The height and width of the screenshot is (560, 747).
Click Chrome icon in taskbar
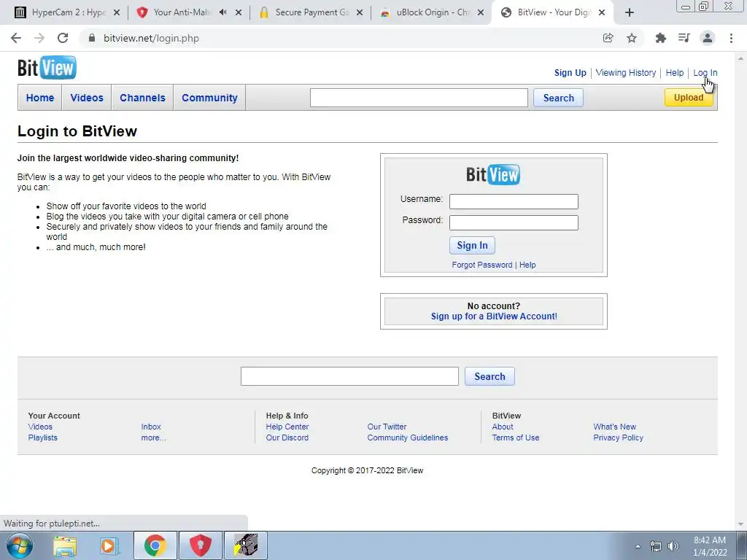point(155,545)
